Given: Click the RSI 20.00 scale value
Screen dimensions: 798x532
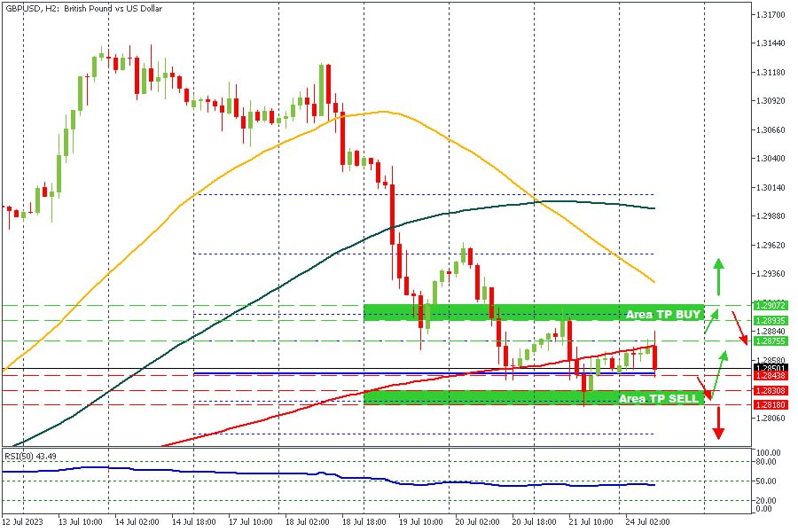Looking at the screenshot, I should coord(766,501).
